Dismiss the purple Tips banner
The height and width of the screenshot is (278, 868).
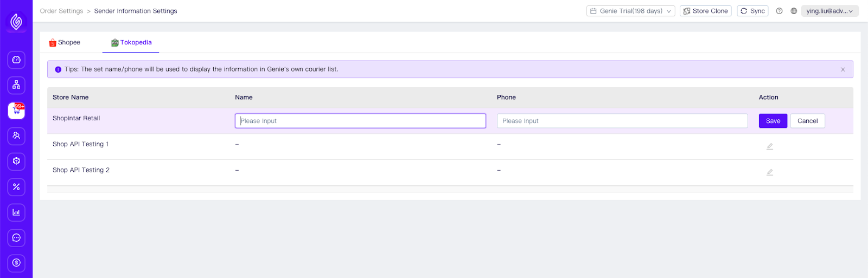coord(843,69)
